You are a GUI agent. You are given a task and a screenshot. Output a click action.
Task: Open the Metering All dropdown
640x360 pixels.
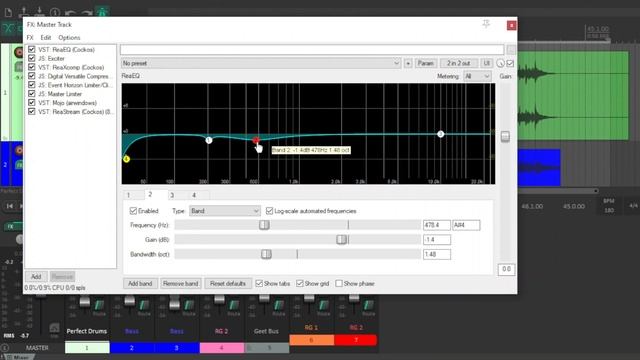[x=477, y=76]
